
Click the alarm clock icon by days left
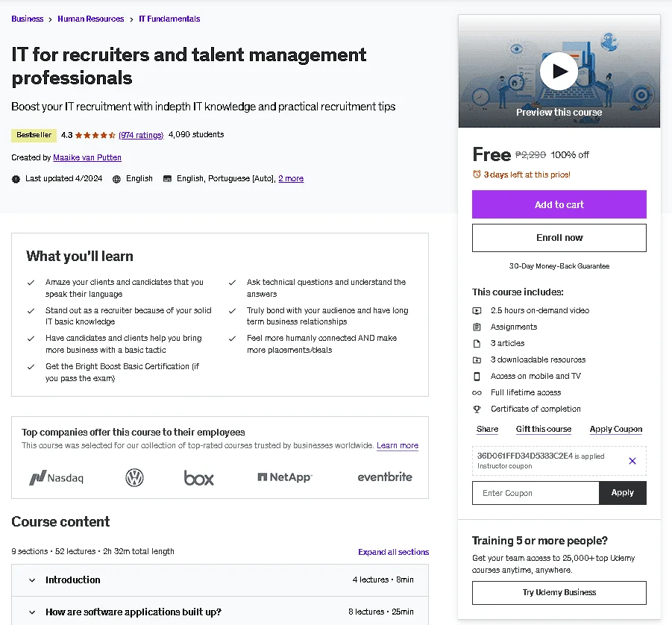pyautogui.click(x=477, y=174)
